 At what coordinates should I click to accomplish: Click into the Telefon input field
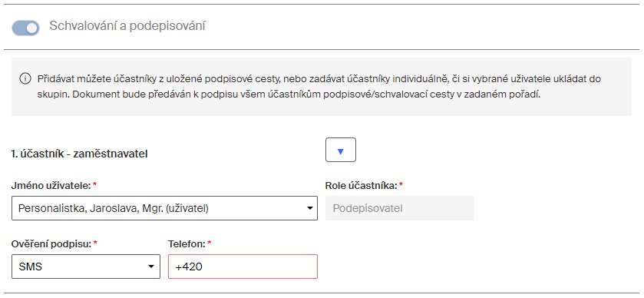click(x=243, y=267)
